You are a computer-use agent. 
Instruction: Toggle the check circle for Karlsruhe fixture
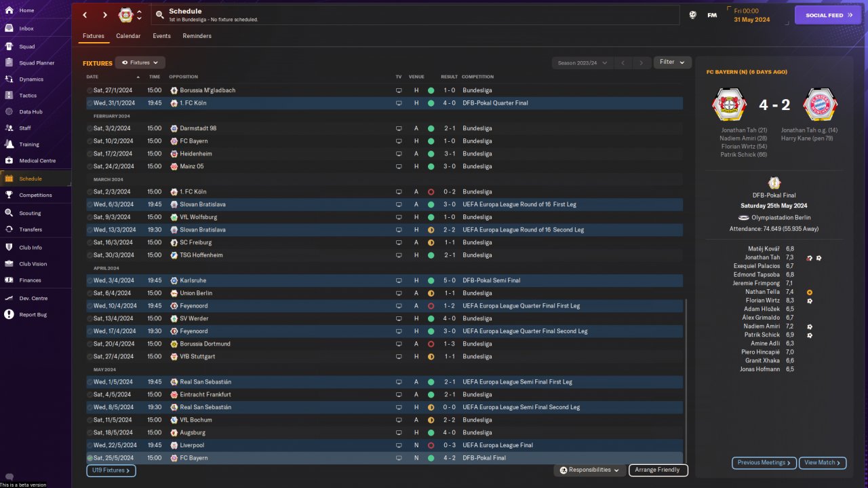point(90,280)
